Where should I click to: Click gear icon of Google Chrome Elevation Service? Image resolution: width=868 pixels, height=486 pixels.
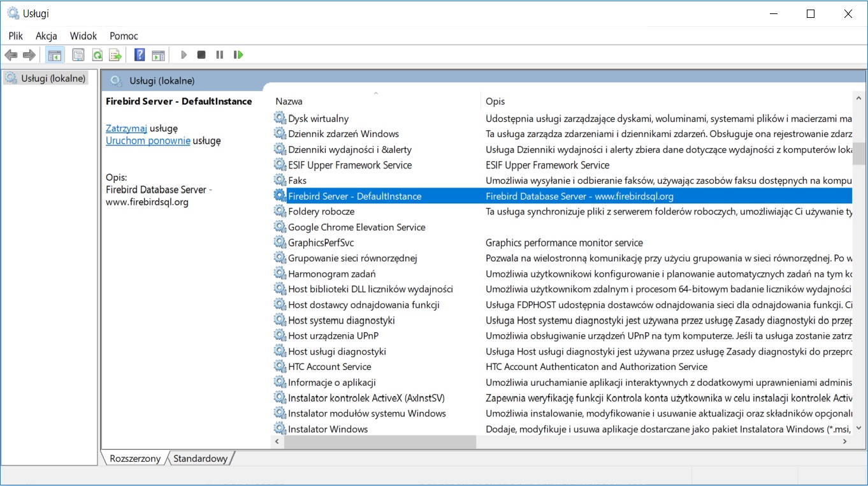(x=280, y=227)
